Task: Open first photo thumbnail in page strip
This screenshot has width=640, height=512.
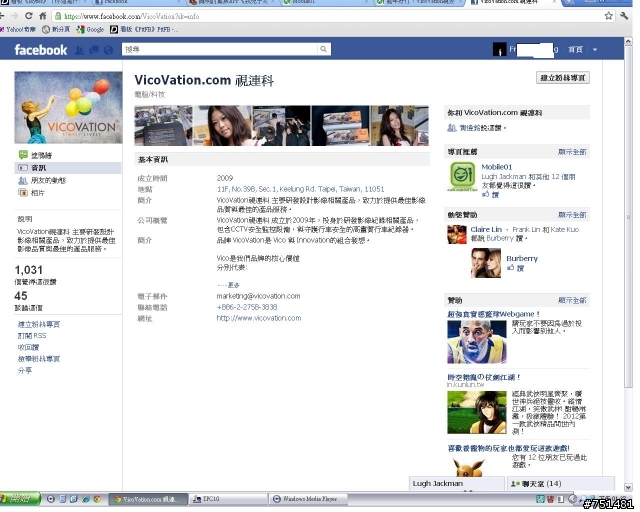Action: tap(163, 125)
